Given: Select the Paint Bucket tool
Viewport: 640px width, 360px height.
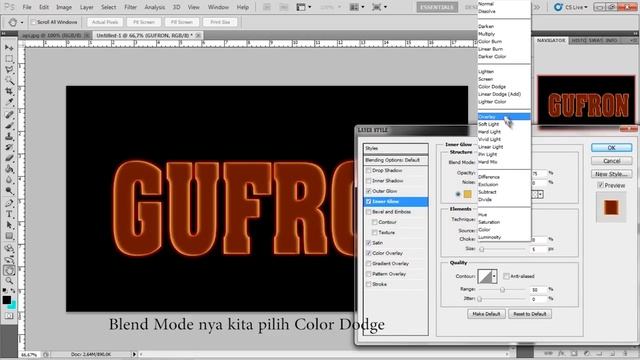Looking at the screenshot, I should point(9,169).
